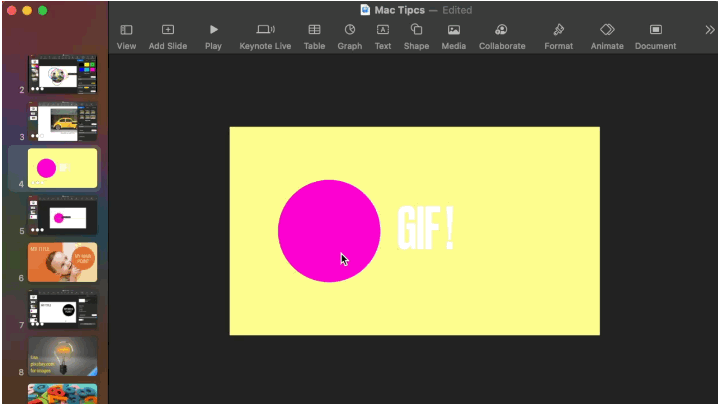
Task: Select slide 8 thumbnail with light bulb
Action: [x=62, y=356]
